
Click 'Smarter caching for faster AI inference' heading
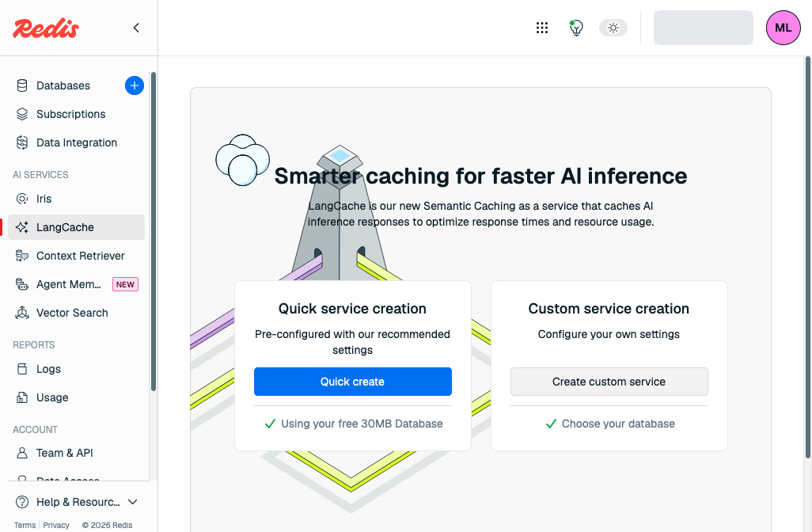click(480, 176)
